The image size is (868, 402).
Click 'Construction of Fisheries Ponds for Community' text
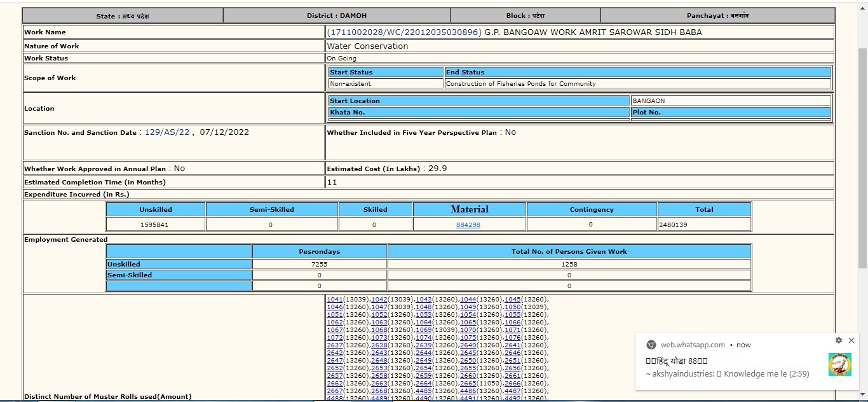click(521, 83)
